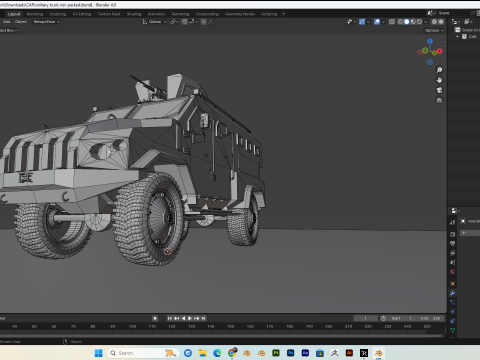The image size is (480, 360).
Task: Add a new workspace with plus button
Action: pyautogui.click(x=284, y=14)
